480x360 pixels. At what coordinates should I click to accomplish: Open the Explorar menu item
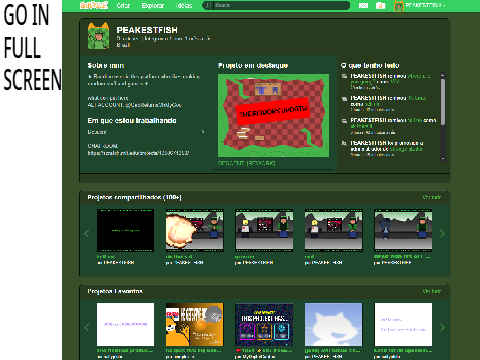pyautogui.click(x=153, y=5)
